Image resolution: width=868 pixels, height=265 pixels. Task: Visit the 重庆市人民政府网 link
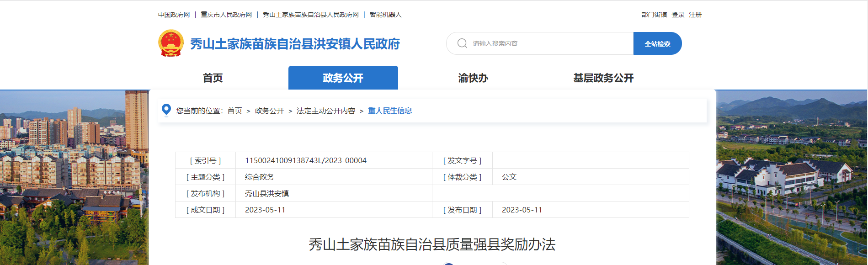tap(226, 15)
